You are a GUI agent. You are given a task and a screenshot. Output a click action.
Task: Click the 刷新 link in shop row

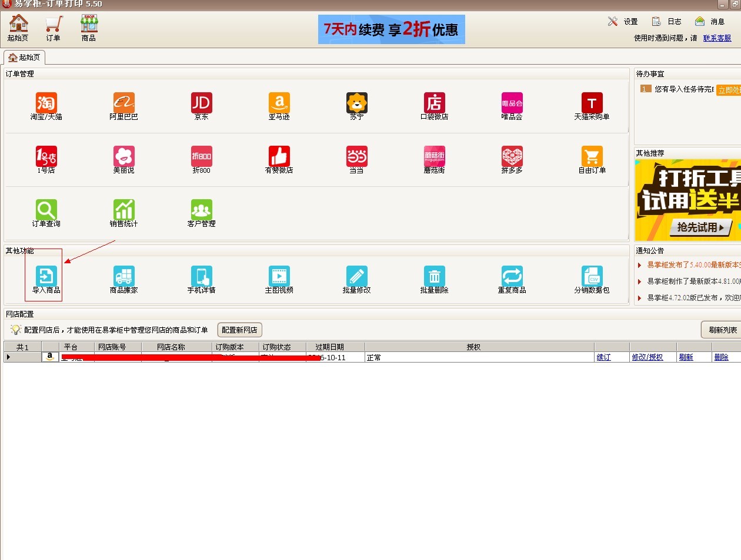click(x=686, y=357)
